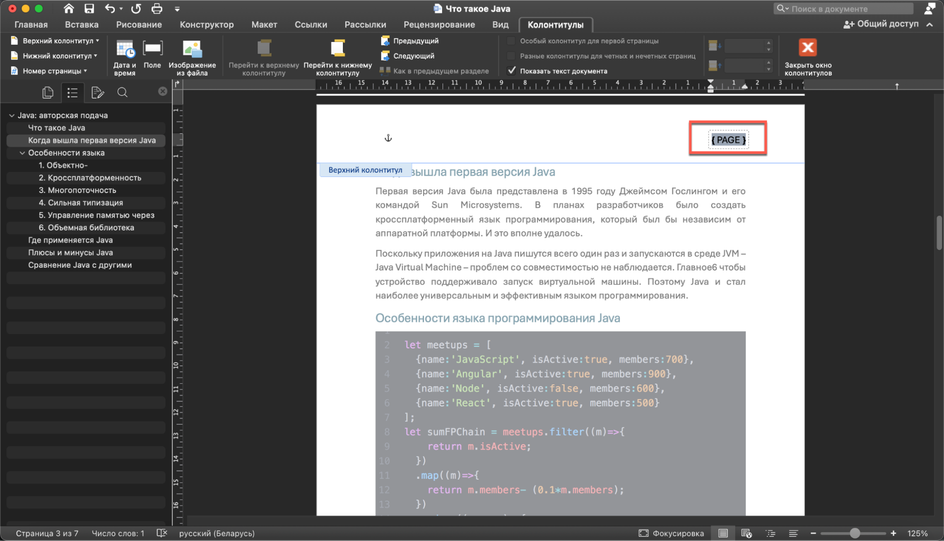
Task: Open the spelling check icon in status bar
Action: [x=162, y=533]
